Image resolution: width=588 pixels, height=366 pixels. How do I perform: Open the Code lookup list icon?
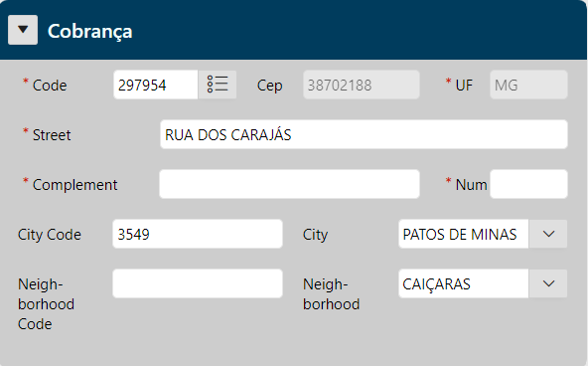pyautogui.click(x=218, y=85)
